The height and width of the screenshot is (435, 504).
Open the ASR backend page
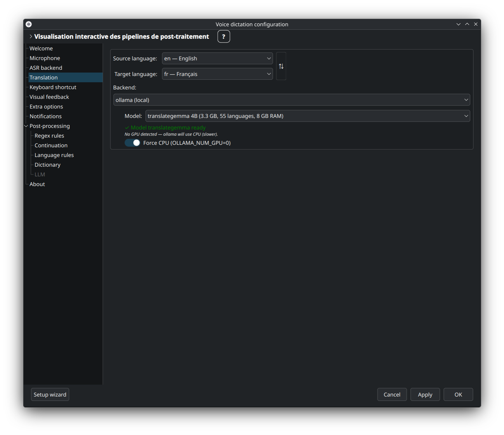click(x=46, y=68)
